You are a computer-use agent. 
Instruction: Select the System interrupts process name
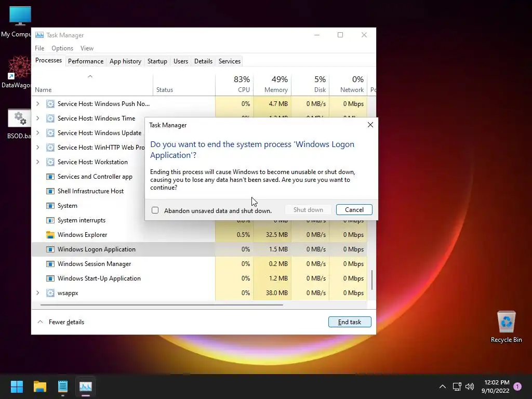82,220
